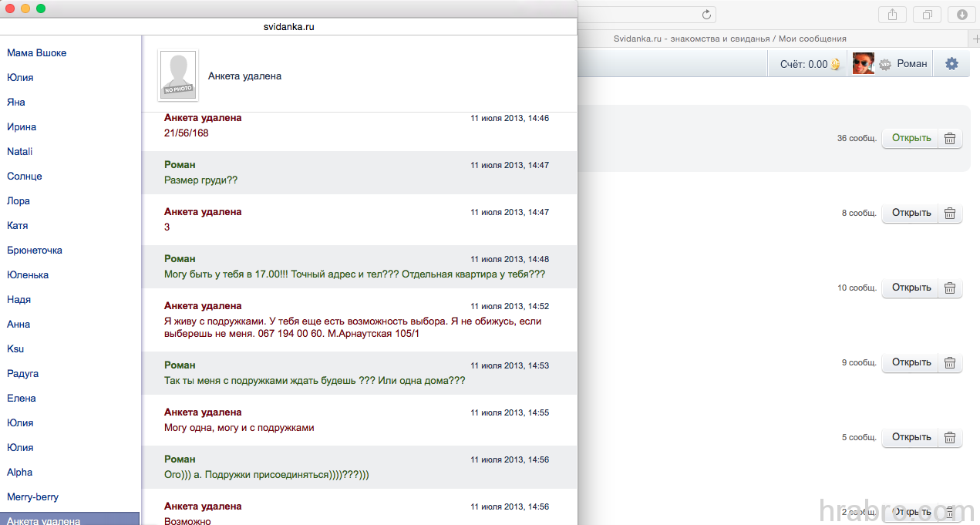Screen dimensions: 980x525
Task: Open chat with Ksu
Action: tap(15, 349)
